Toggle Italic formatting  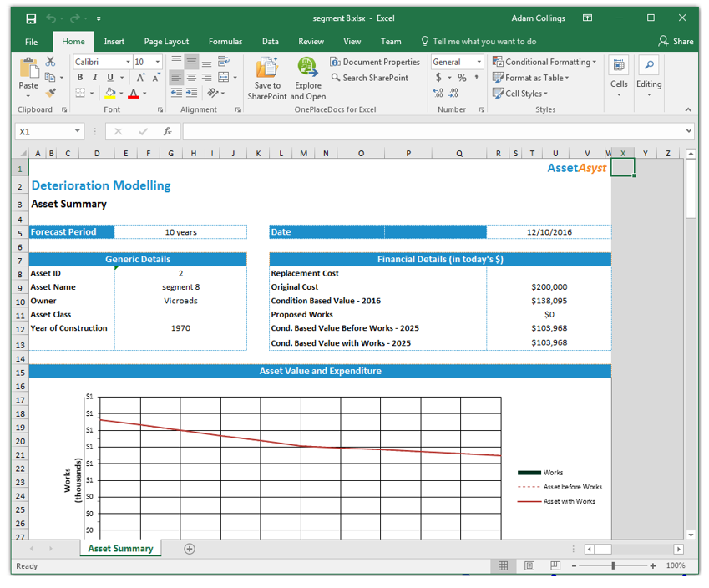[95, 78]
